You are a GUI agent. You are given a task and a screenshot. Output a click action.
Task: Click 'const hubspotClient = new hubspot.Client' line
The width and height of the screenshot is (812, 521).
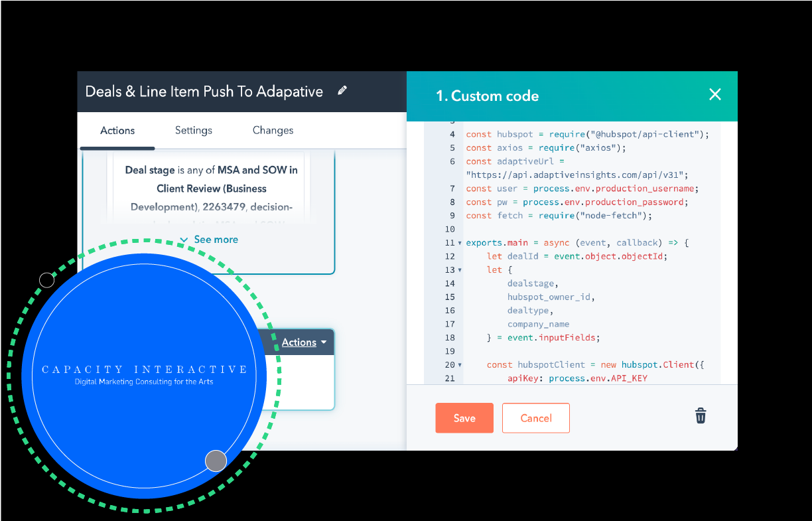tap(595, 365)
